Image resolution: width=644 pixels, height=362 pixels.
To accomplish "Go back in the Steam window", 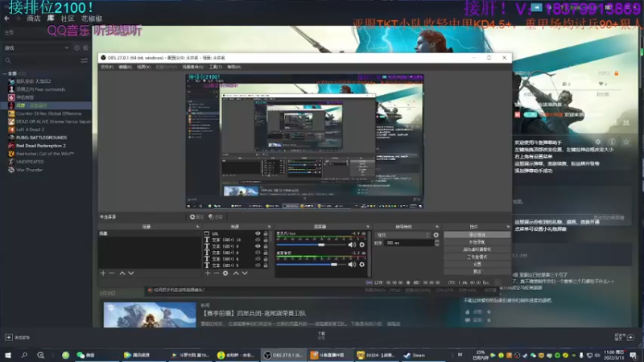I will click(x=6, y=19).
